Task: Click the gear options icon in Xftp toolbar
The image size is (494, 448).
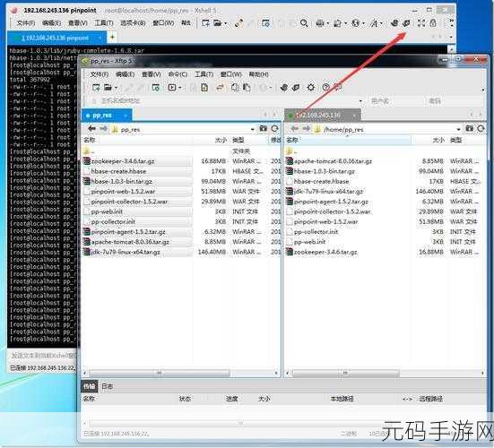Action: pyautogui.click(x=310, y=87)
